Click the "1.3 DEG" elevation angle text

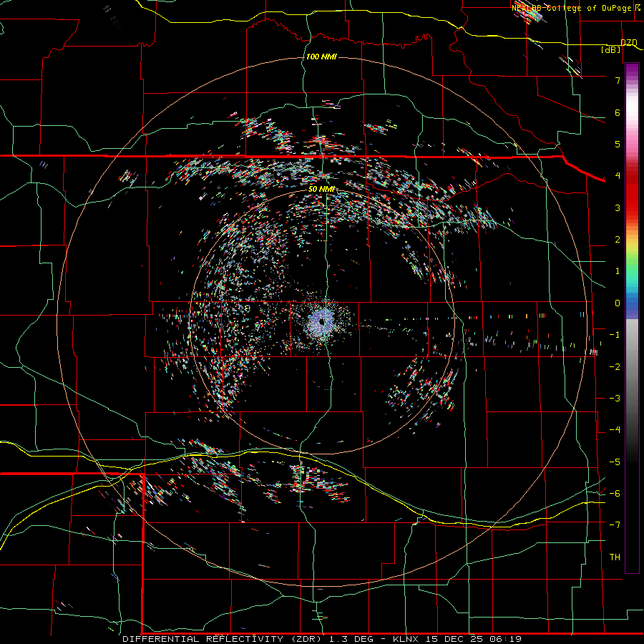[x=351, y=639]
